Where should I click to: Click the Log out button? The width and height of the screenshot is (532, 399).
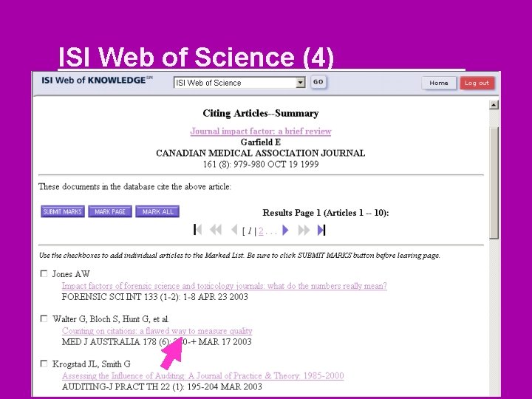pos(477,83)
